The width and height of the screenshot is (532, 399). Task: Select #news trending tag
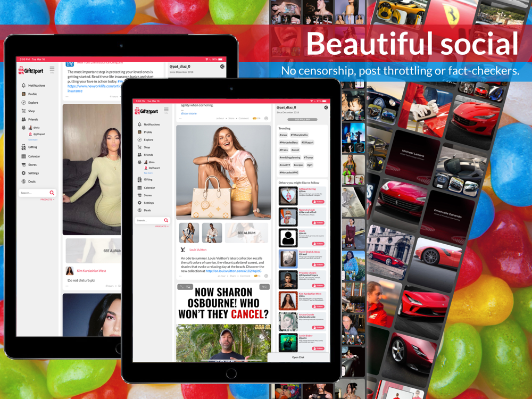[x=284, y=135]
